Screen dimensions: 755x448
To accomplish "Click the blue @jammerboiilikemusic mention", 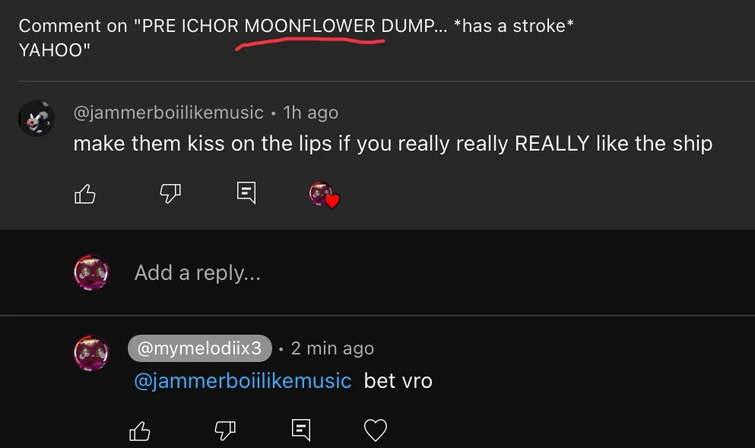I will tap(243, 381).
